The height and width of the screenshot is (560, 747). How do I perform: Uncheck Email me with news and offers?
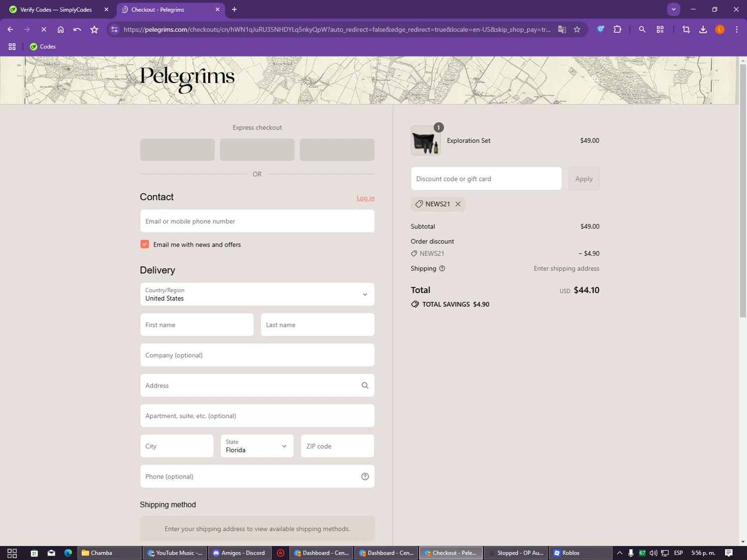145,244
